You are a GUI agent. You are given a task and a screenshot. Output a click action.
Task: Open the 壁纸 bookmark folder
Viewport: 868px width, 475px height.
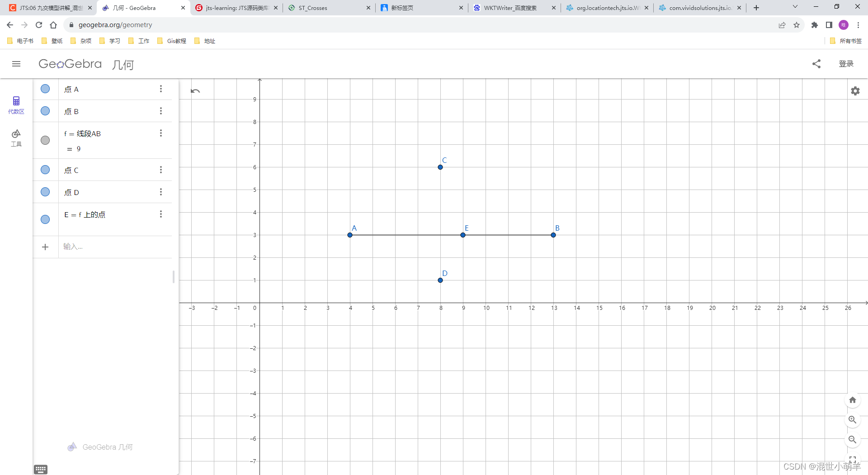point(52,41)
